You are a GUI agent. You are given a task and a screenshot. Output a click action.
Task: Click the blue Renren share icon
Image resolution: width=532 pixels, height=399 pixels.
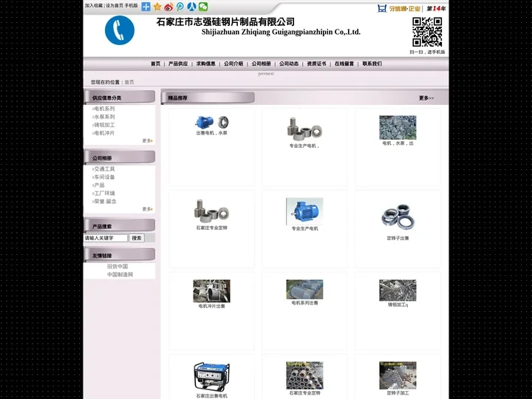[191, 7]
